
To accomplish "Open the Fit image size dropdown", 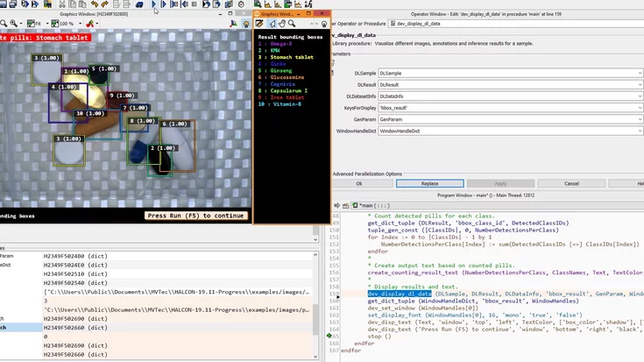I will (x=47, y=24).
